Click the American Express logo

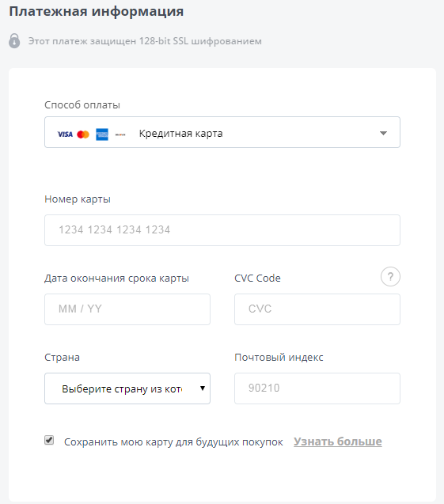click(102, 135)
